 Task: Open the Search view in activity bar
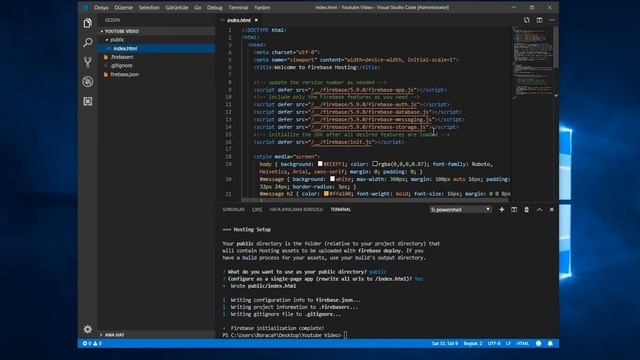(87, 42)
